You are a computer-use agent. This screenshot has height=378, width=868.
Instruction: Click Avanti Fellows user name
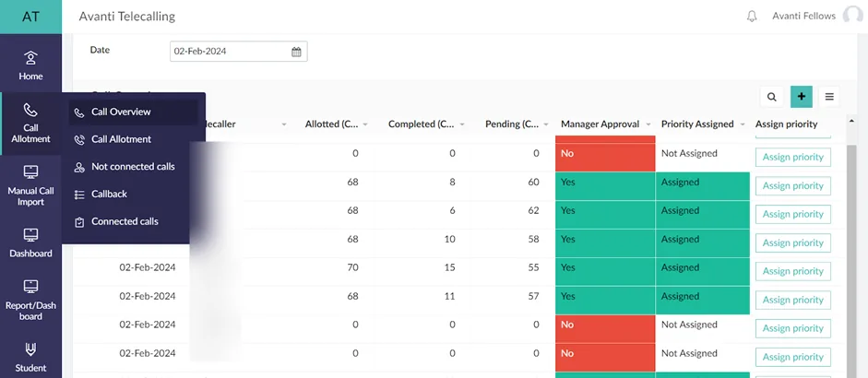point(803,17)
